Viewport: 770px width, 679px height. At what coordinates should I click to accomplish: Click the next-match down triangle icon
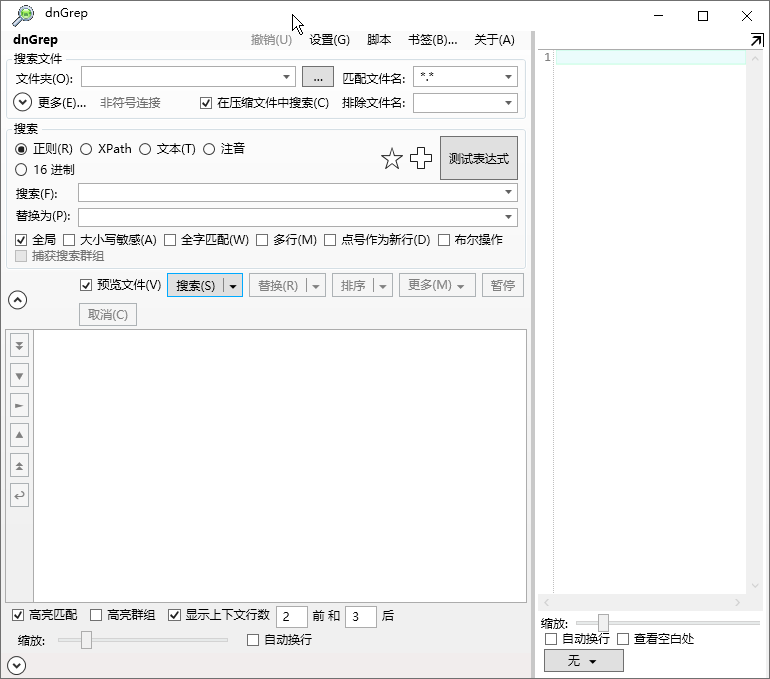coord(19,375)
